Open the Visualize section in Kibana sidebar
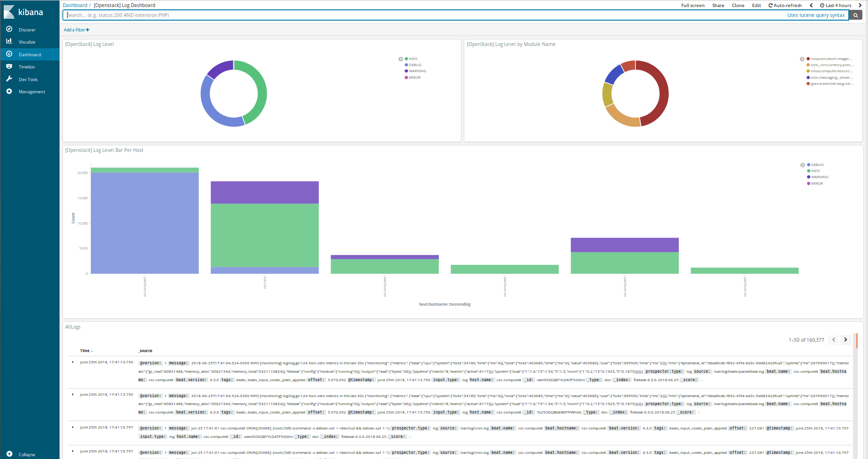Screen dimensions: 868x459 click(x=28, y=42)
